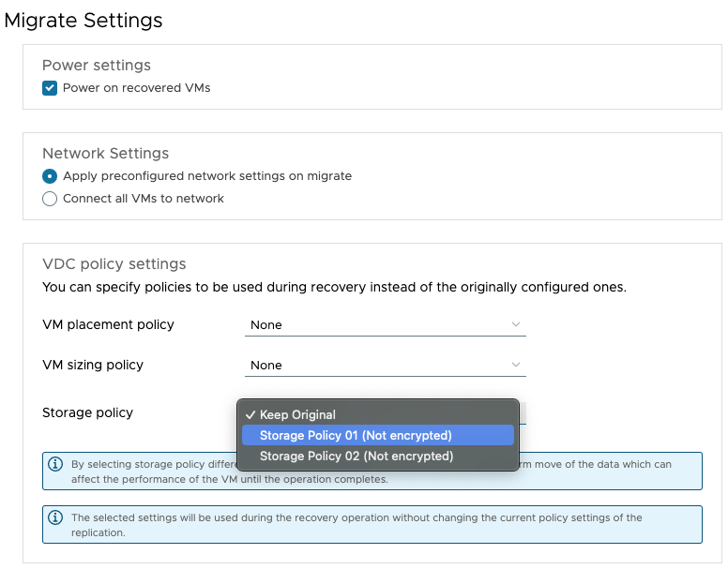Click the checkmark next to Keep Original
Image resolution: width=728 pixels, height=569 pixels.
point(250,414)
